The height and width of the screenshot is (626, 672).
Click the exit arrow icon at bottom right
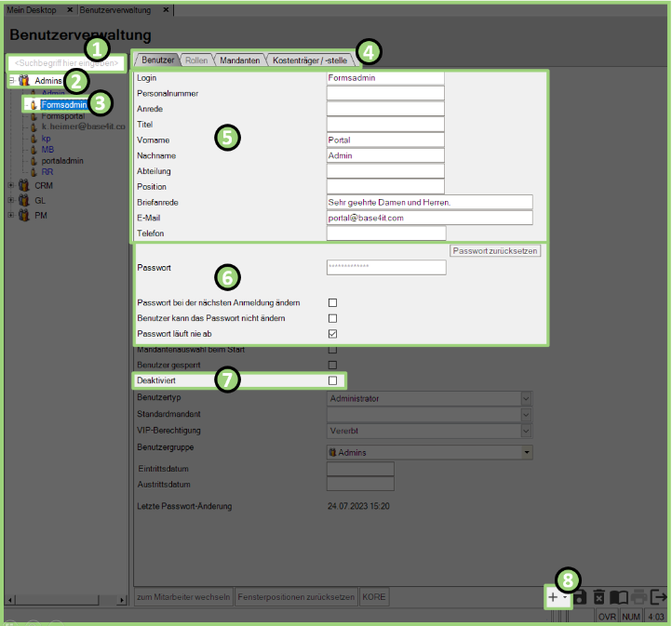tap(659, 597)
